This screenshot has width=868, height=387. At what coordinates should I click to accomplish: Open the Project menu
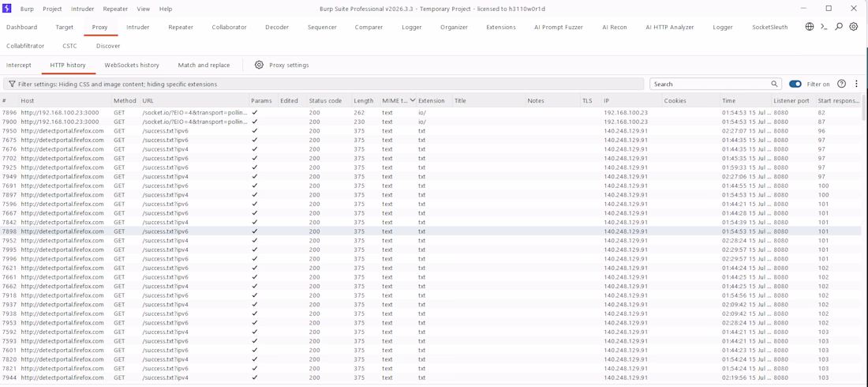tap(53, 9)
